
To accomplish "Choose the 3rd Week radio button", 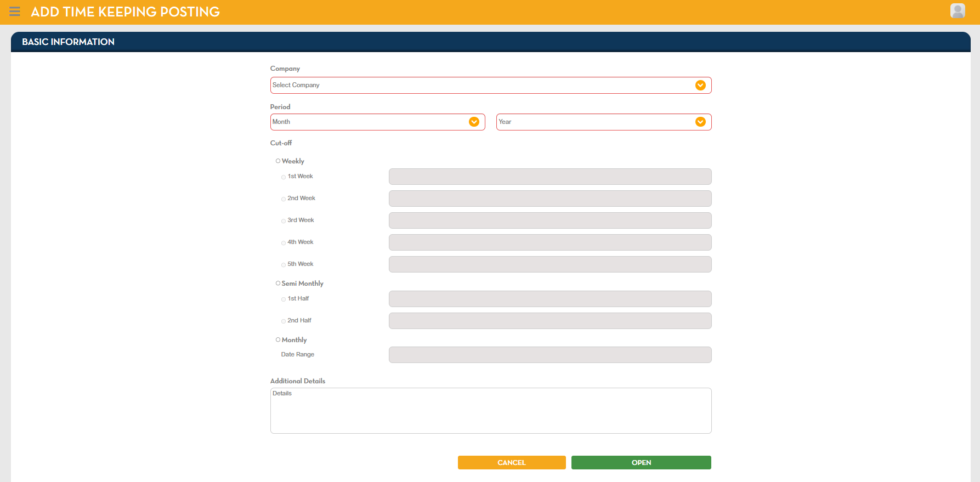I will click(x=284, y=221).
